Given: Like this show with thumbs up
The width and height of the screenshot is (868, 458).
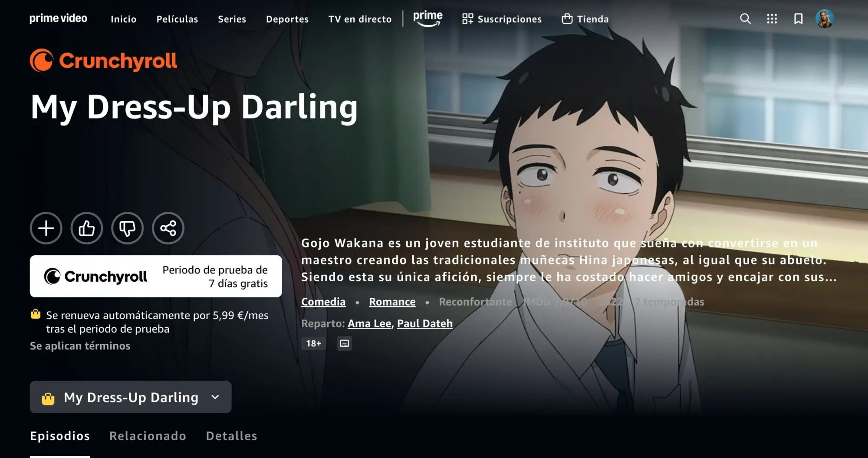Looking at the screenshot, I should (87, 228).
